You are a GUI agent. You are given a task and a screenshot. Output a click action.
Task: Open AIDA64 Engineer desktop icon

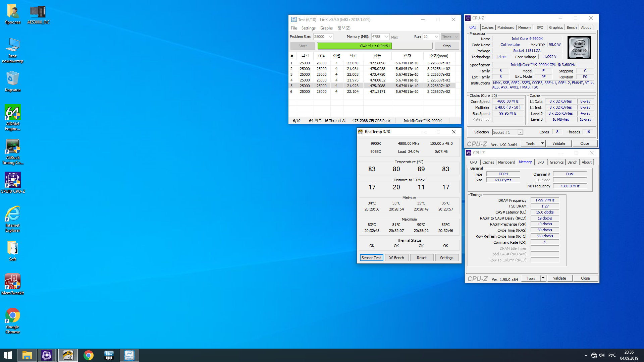tap(13, 113)
